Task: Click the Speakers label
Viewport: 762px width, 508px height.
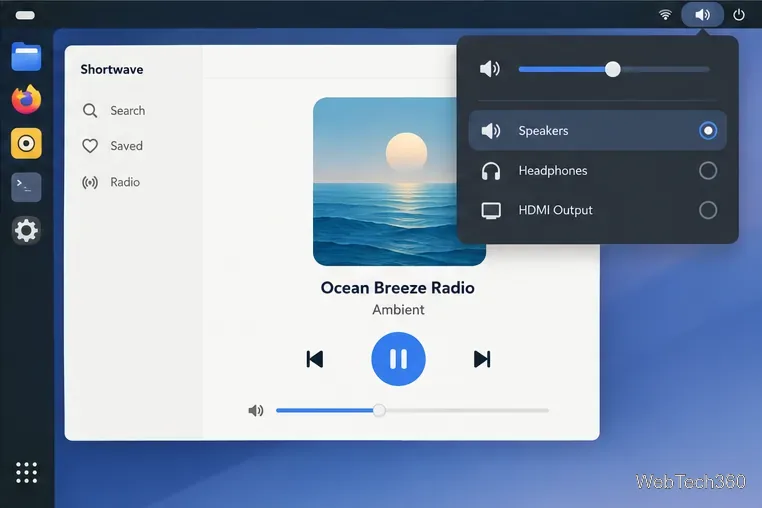Action: (543, 131)
